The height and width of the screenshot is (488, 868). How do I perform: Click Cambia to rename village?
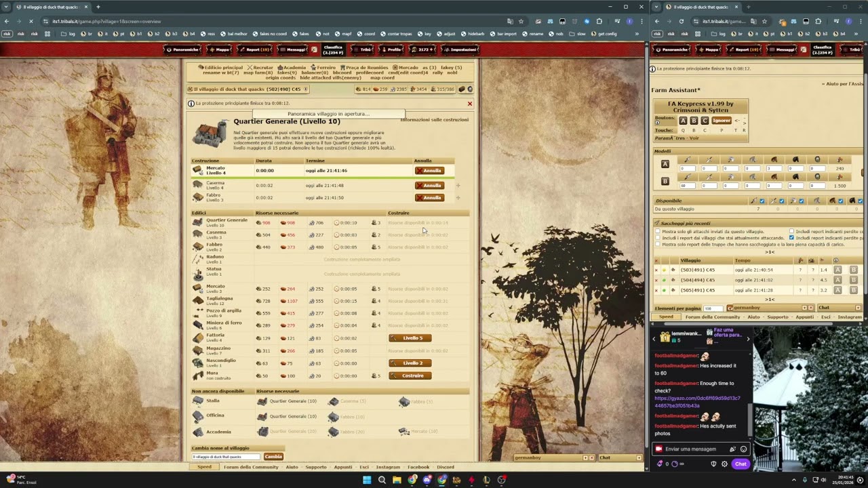coord(273,457)
